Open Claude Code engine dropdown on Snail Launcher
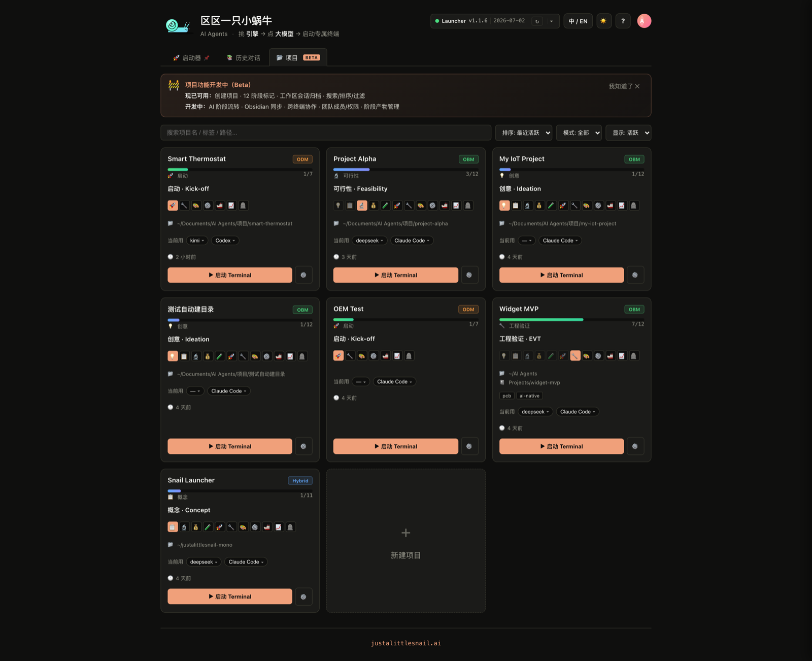 (x=246, y=562)
